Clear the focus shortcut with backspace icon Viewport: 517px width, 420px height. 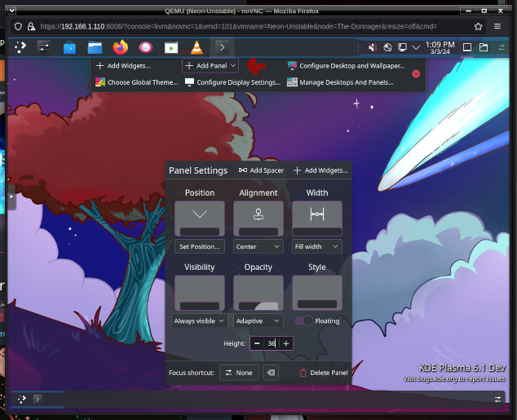pyautogui.click(x=271, y=373)
